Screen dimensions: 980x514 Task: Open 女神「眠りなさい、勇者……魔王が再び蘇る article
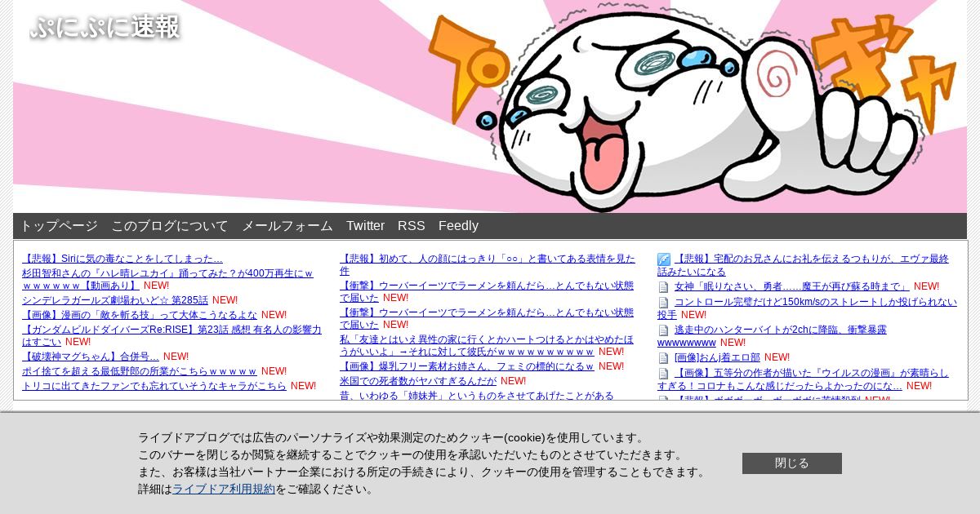click(x=792, y=286)
